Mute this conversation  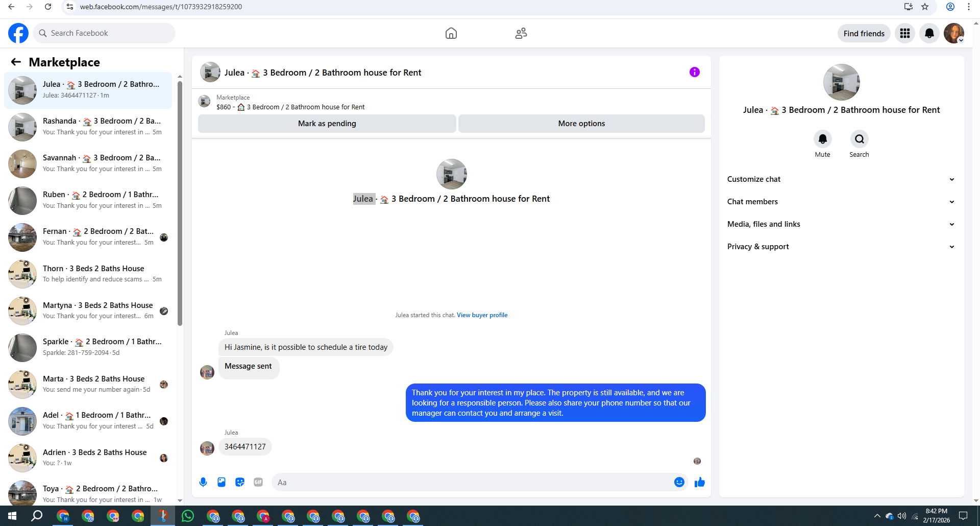coord(822,139)
